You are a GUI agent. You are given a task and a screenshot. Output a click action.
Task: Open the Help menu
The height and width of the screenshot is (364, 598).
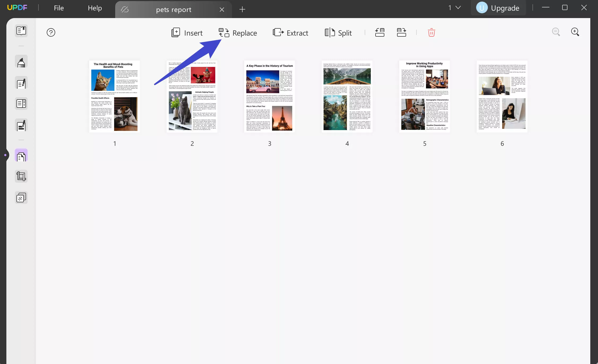pos(95,8)
